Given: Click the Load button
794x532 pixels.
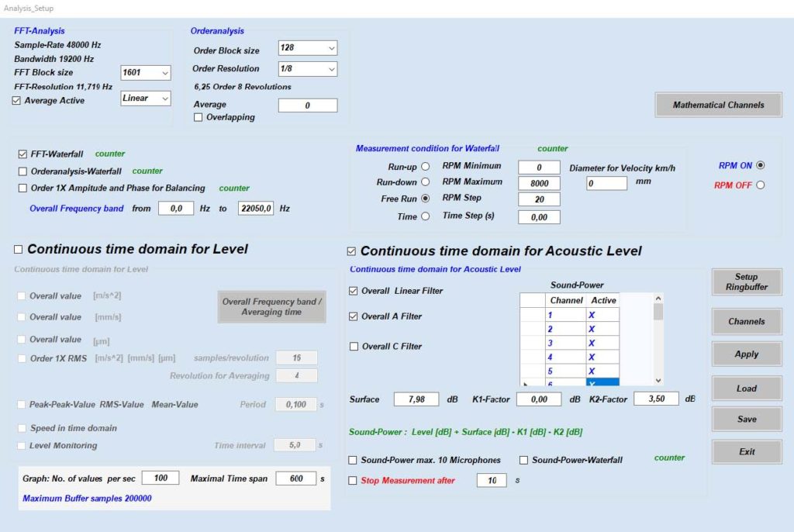Looking at the screenshot, I should 747,389.
